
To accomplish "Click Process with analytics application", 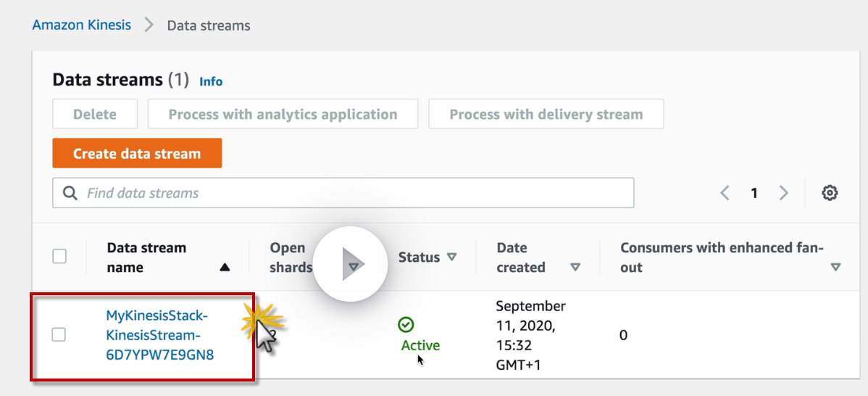I will point(283,115).
